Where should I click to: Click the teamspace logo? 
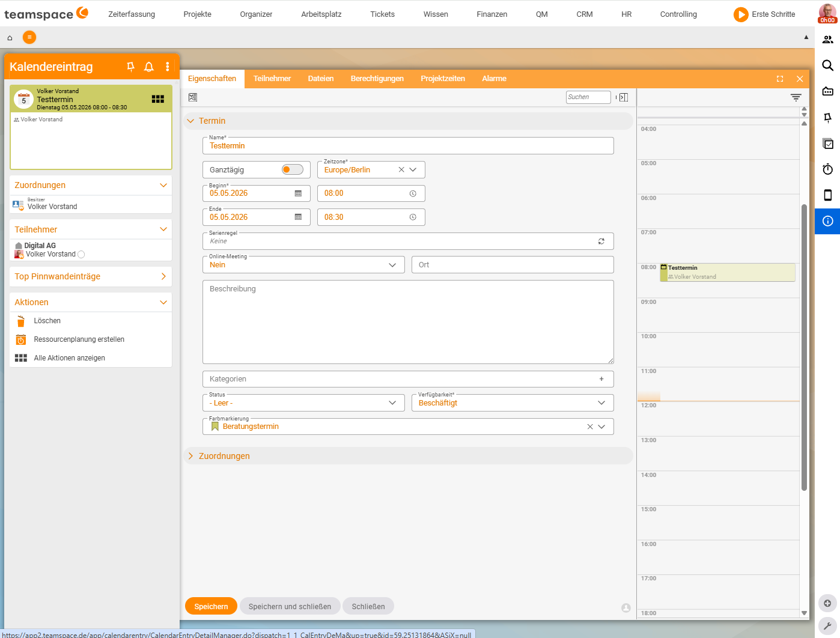tap(46, 13)
